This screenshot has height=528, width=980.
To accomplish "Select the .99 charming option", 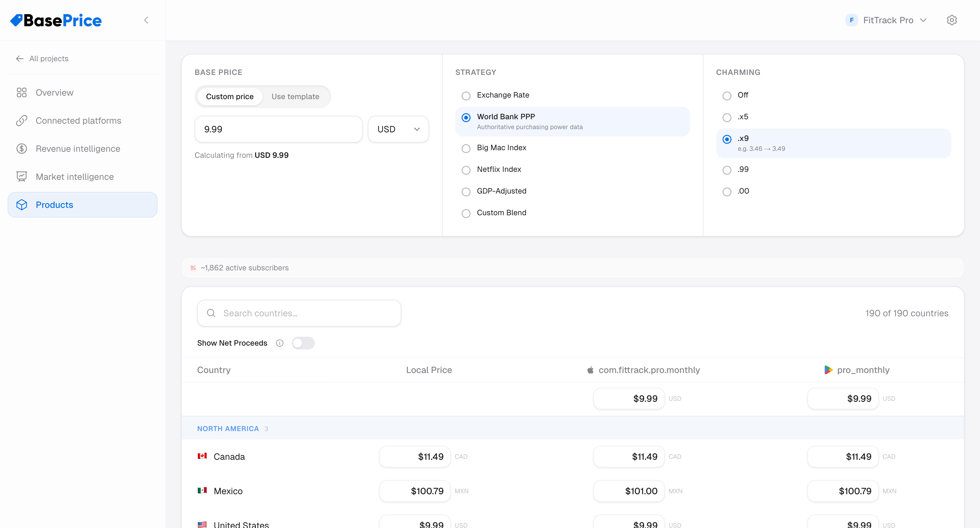I will pyautogui.click(x=833, y=169).
